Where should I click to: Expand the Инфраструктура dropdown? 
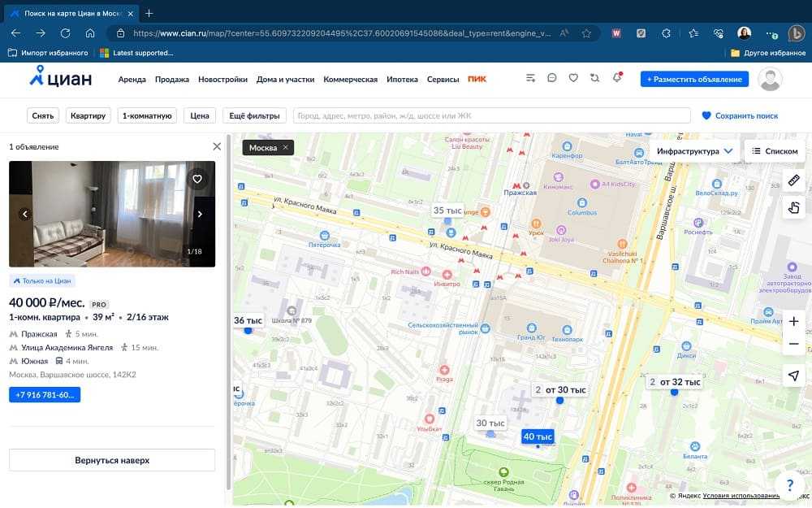point(694,151)
